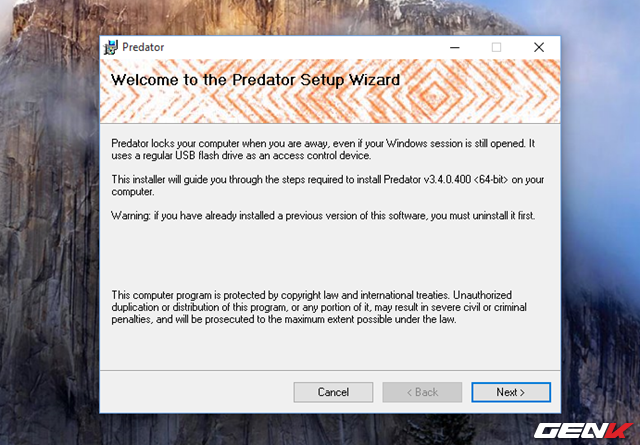Close the Predator installer window
This screenshot has width=640, height=445.
coord(538,47)
